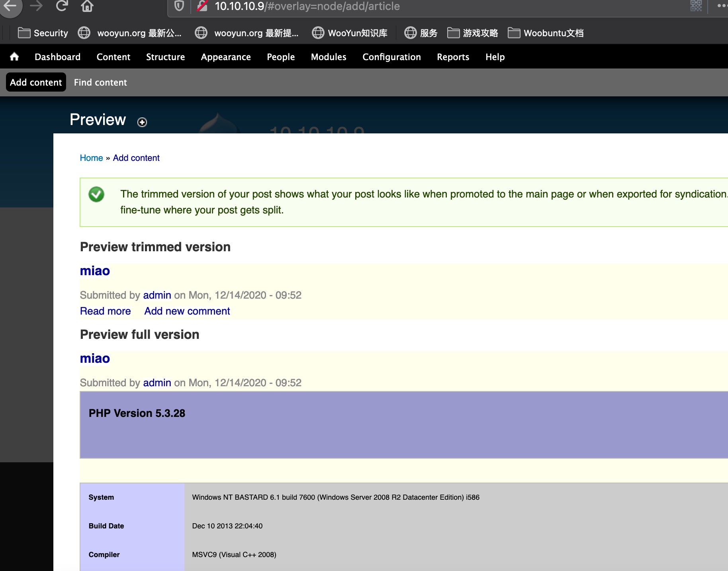Open the Security bookmarks folder

point(43,33)
